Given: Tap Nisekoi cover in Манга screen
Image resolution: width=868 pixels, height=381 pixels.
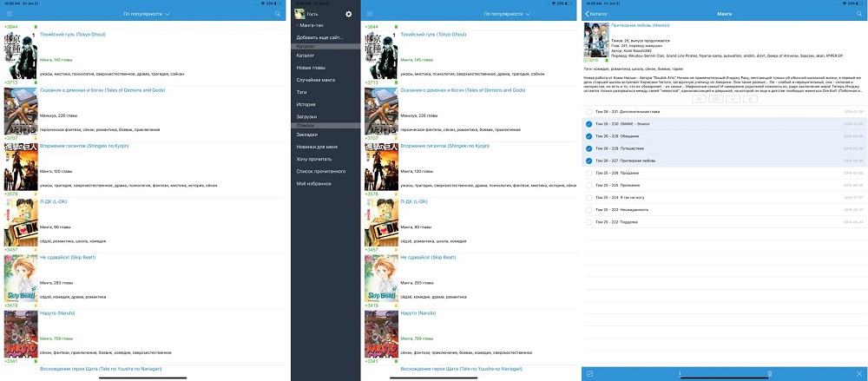Looking at the screenshot, I should [x=596, y=39].
